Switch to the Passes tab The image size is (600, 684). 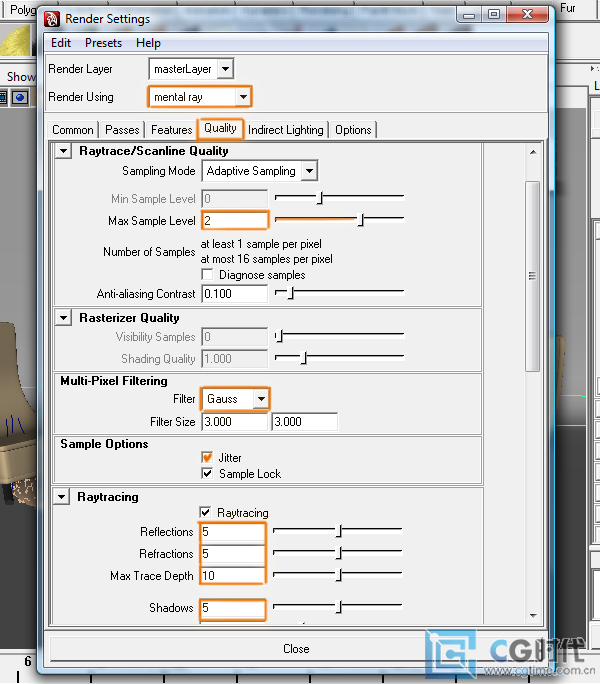(122, 130)
